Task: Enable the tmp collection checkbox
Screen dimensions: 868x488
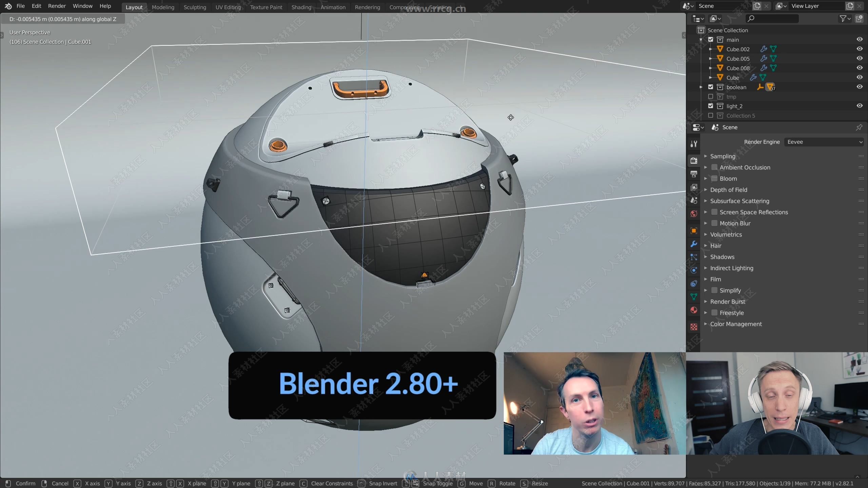Action: coord(711,97)
